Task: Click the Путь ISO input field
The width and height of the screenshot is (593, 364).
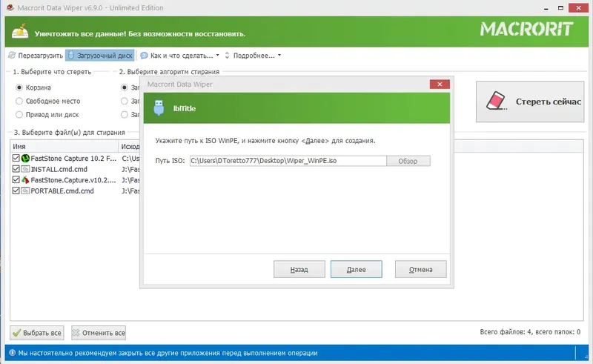Action: (x=288, y=161)
